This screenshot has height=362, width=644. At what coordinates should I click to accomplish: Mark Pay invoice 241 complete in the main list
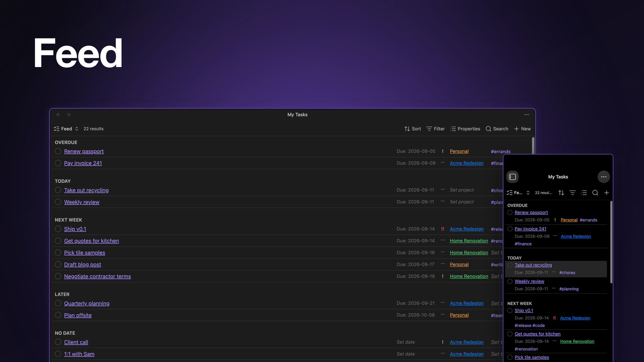58,163
